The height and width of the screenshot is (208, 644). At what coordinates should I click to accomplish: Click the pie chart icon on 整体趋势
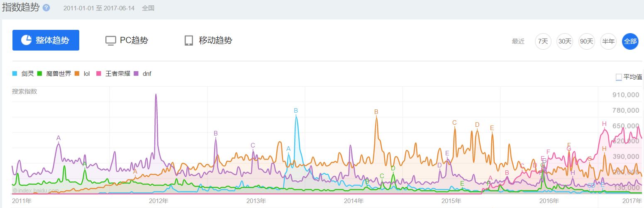27,40
